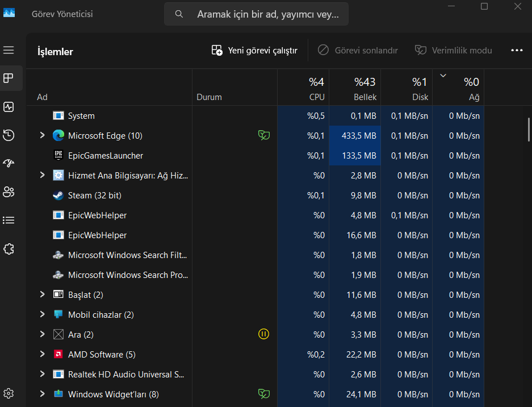Click the search magnifier icon
The image size is (532, 407).
point(179,14)
